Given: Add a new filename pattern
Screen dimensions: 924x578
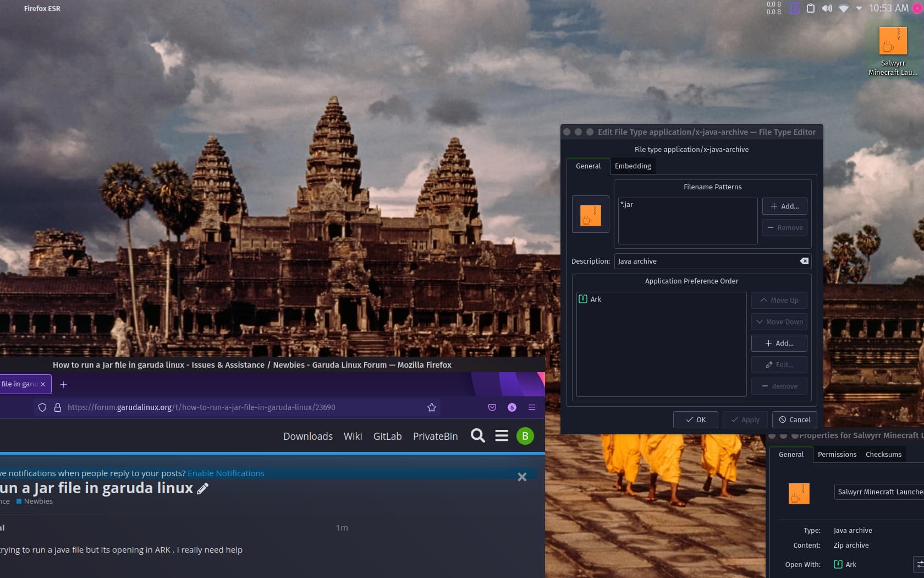Looking at the screenshot, I should coord(784,206).
